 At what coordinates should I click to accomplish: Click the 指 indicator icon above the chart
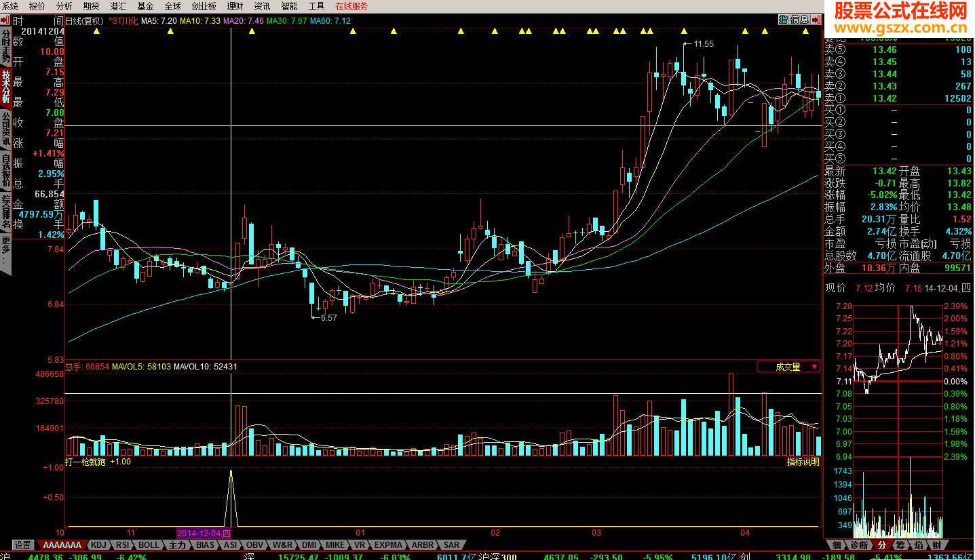click(x=783, y=20)
